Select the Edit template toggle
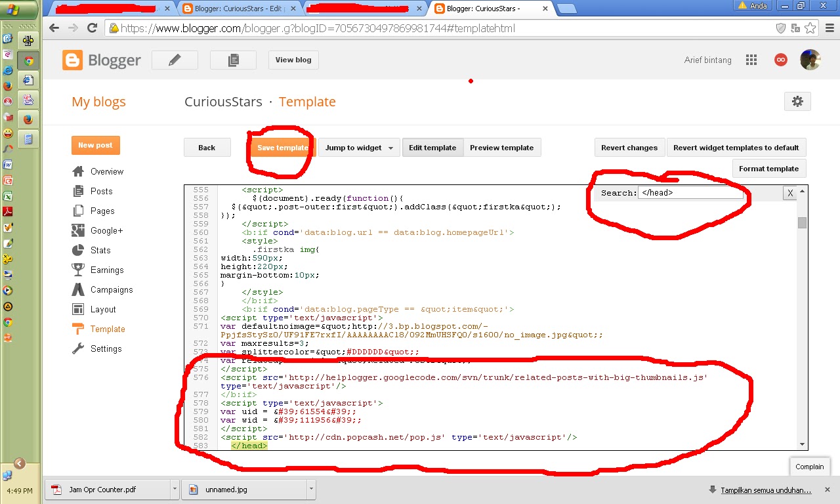Viewport: 840px width, 504px height. click(432, 148)
